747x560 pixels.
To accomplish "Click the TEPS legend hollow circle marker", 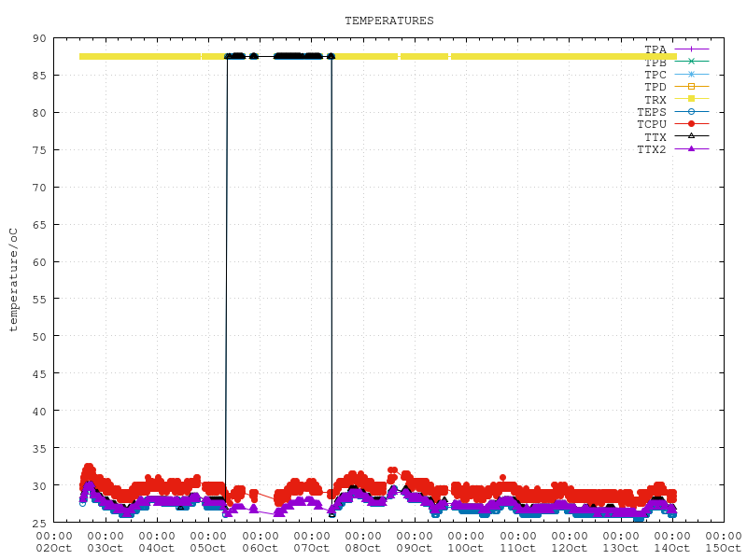I will coord(691,111).
